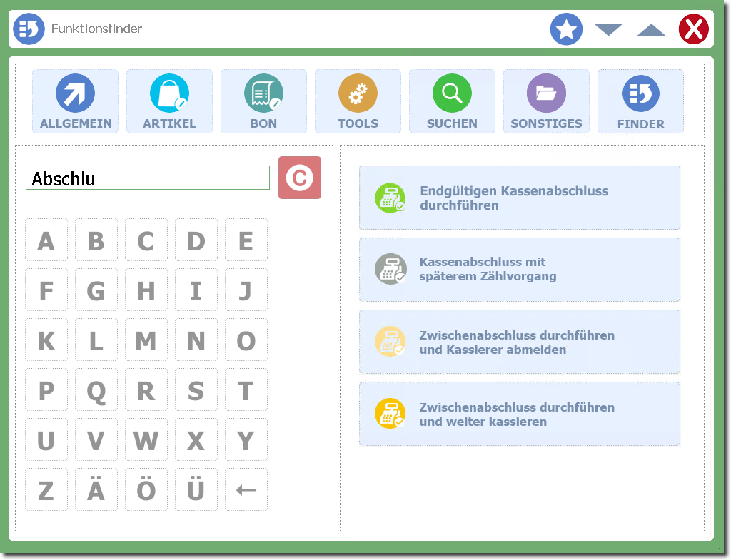
Task: Switch to the Finder category
Action: [x=640, y=101]
